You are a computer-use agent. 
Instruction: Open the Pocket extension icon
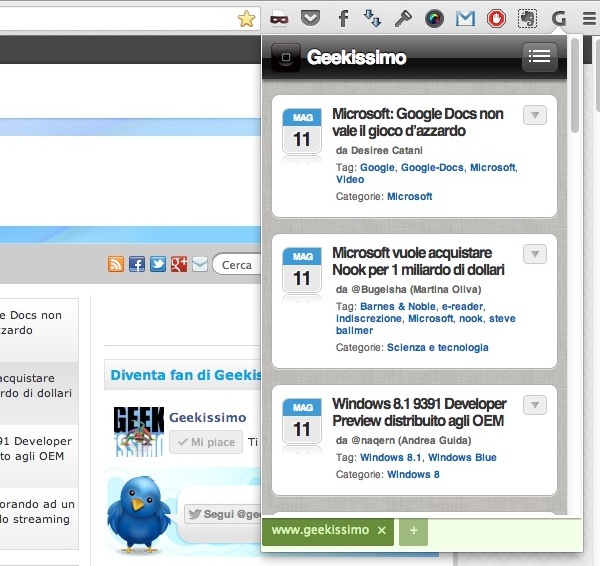(310, 18)
